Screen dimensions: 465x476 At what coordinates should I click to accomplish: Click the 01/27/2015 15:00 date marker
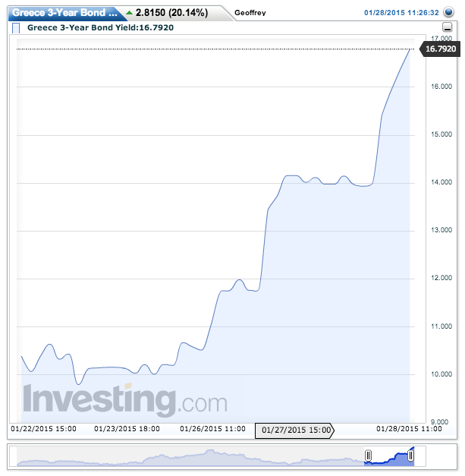pos(296,430)
